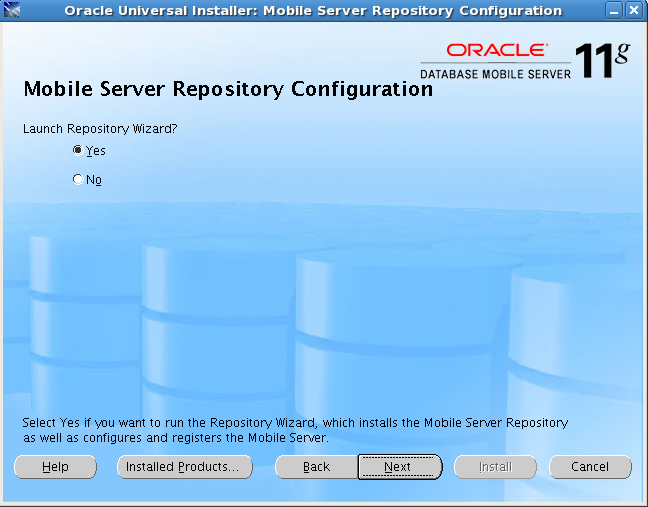Viewport: 648px width, 507px height.
Task: Click the greyed-out Install button
Action: click(495, 467)
